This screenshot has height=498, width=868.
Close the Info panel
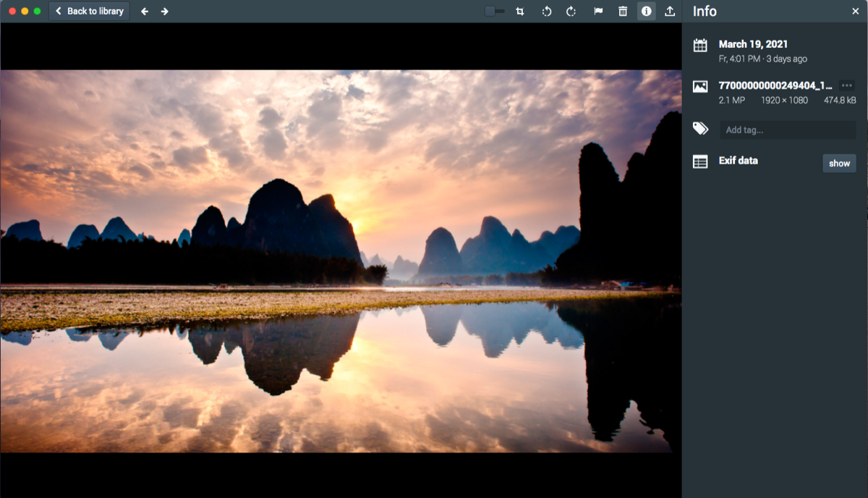pyautogui.click(x=855, y=11)
